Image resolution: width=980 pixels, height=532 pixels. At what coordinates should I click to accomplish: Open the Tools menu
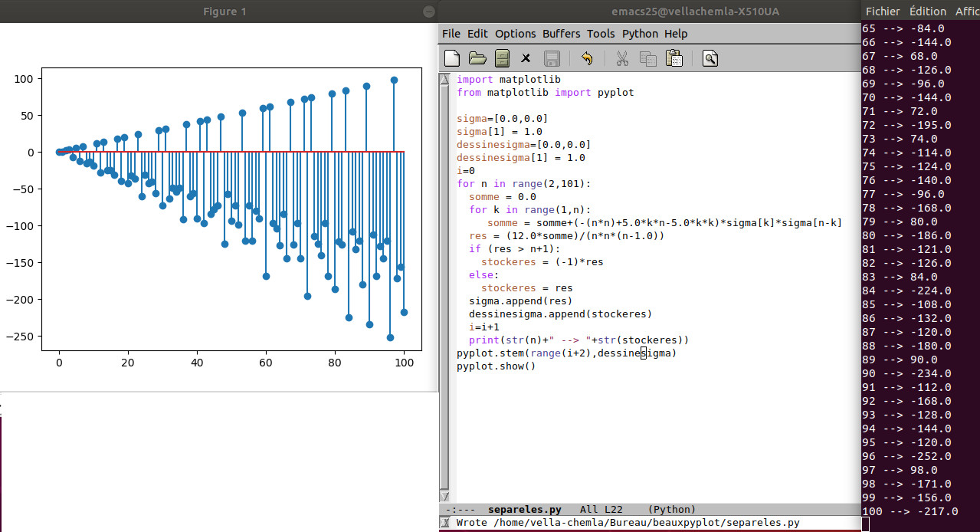coord(601,34)
